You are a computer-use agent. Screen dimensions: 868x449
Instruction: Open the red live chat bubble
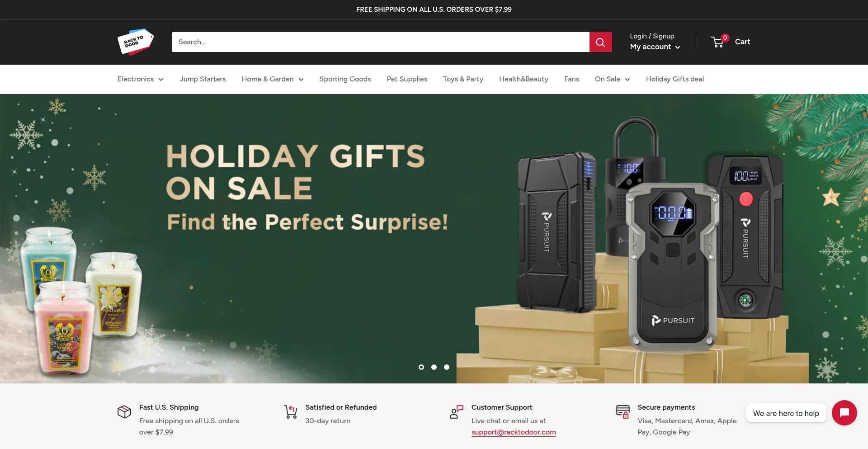[x=844, y=412]
